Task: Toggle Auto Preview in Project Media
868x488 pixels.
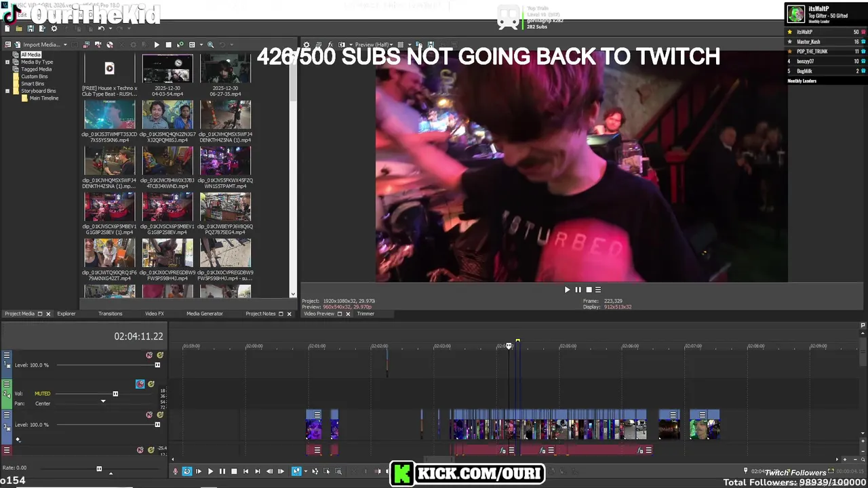Action: tap(180, 45)
